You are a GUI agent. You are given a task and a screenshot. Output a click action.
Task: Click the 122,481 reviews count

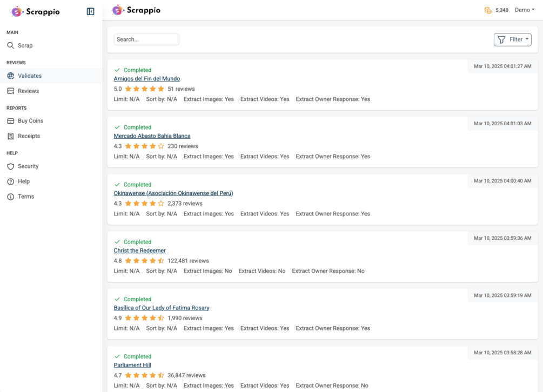click(x=189, y=261)
